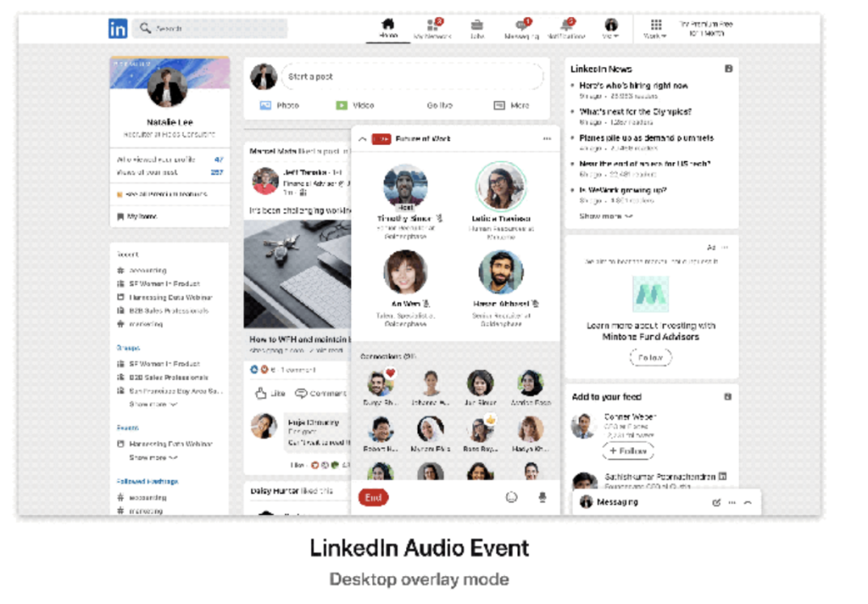Click the LinkedIn logo

(x=118, y=29)
